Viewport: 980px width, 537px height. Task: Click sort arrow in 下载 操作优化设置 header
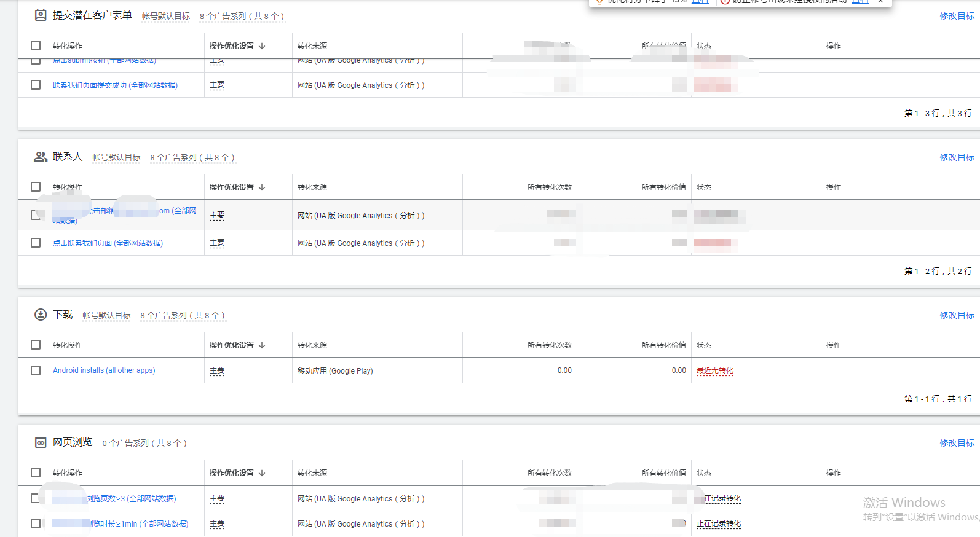(262, 345)
